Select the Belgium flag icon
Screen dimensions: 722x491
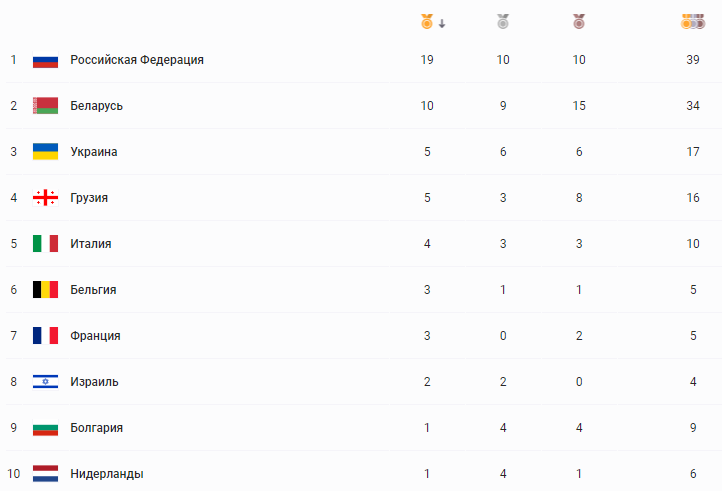45,290
